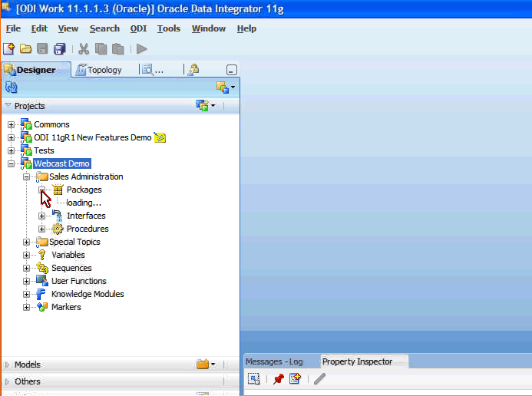Expand the Markers node
This screenshot has height=396, width=532.
pos(26,307)
